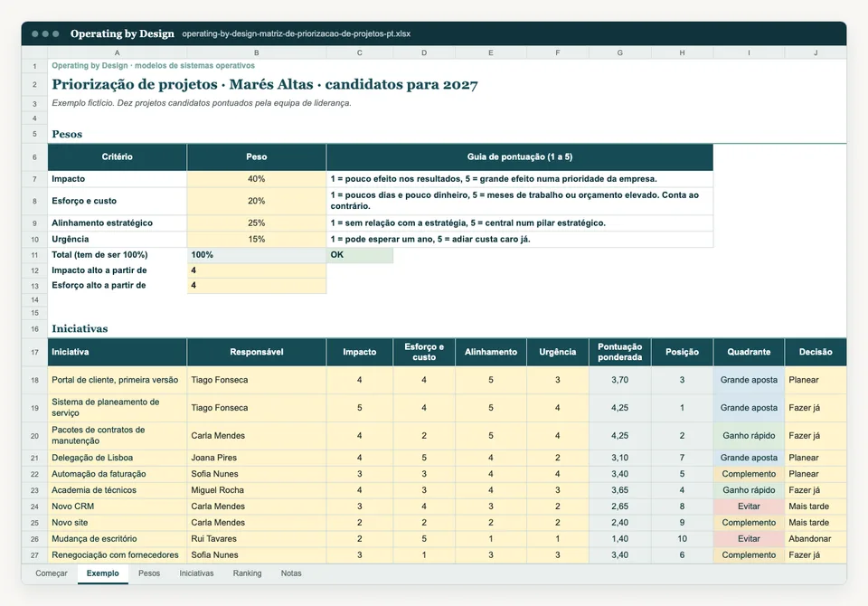868x606 pixels.
Task: Select column A header
Action: coord(117,52)
